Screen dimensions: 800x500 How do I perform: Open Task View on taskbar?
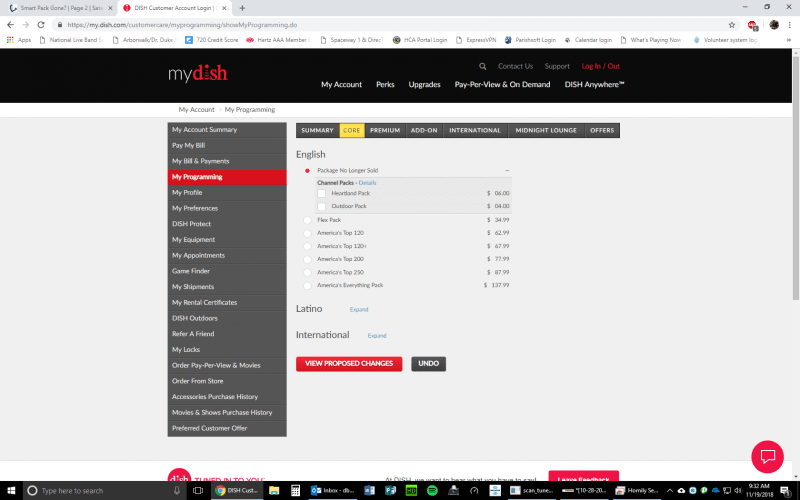pyautogui.click(x=198, y=490)
